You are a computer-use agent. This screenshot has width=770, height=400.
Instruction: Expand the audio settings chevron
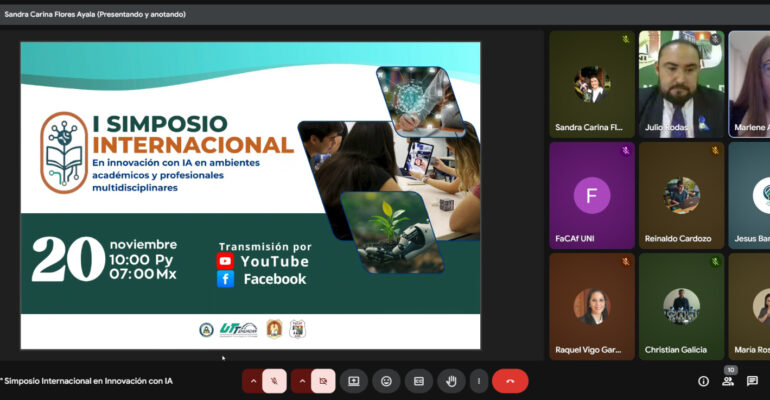coord(252,381)
